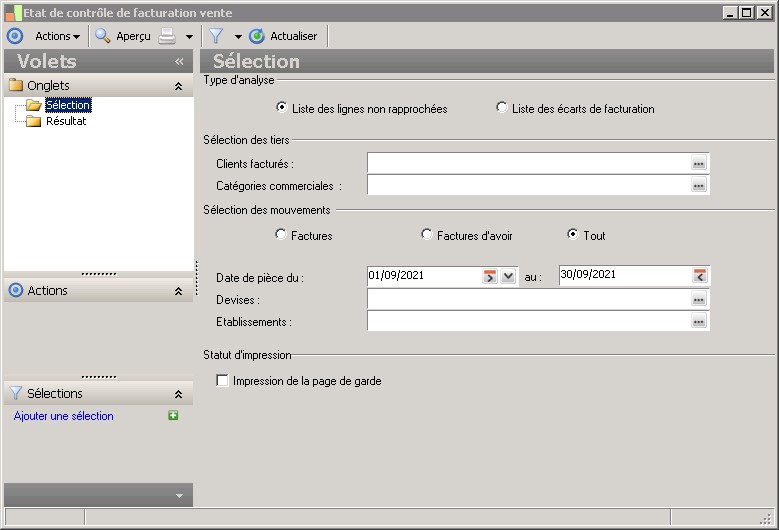Enable Impression de la page de garde

(x=222, y=381)
